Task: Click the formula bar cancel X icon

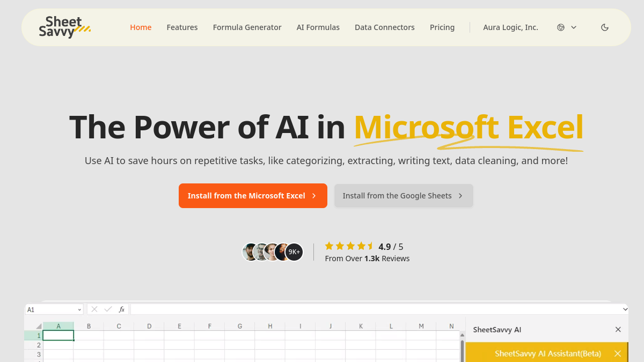Action: click(x=94, y=309)
